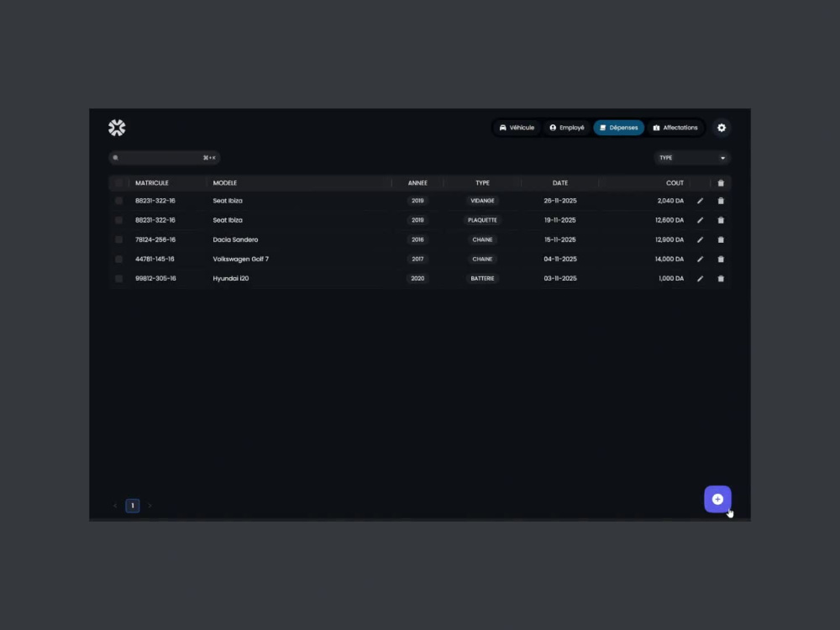Screen dimensions: 840x630
Task: Open the Affectations tab
Action: [x=675, y=127]
